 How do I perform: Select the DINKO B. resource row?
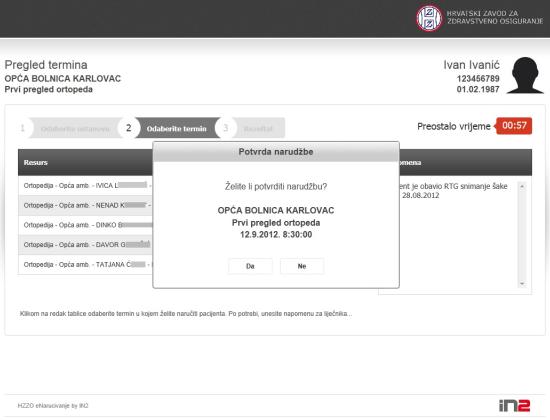86,225
